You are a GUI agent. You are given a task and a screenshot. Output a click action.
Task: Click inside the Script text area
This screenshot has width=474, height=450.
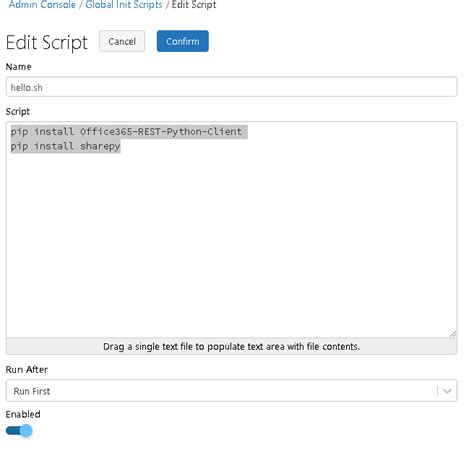231,230
